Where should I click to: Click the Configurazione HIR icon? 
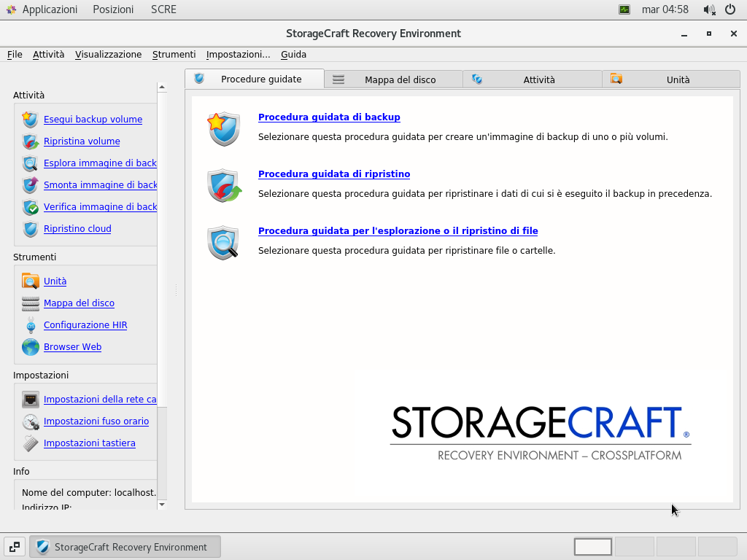point(30,324)
